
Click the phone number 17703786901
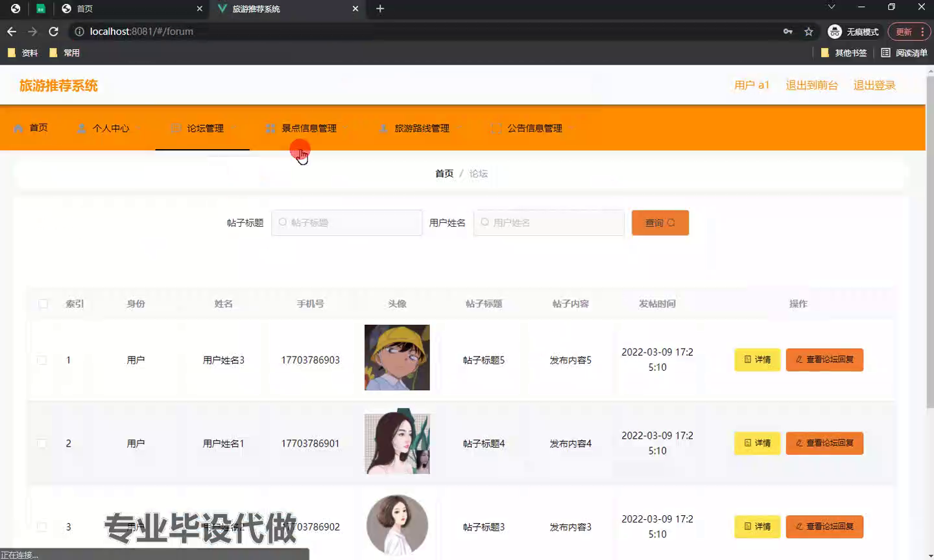[310, 443]
